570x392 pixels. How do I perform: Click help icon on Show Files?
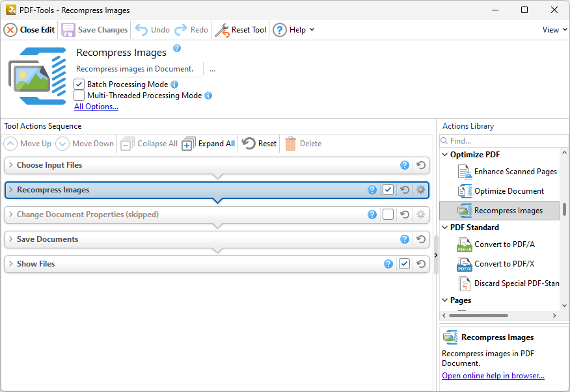[388, 264]
